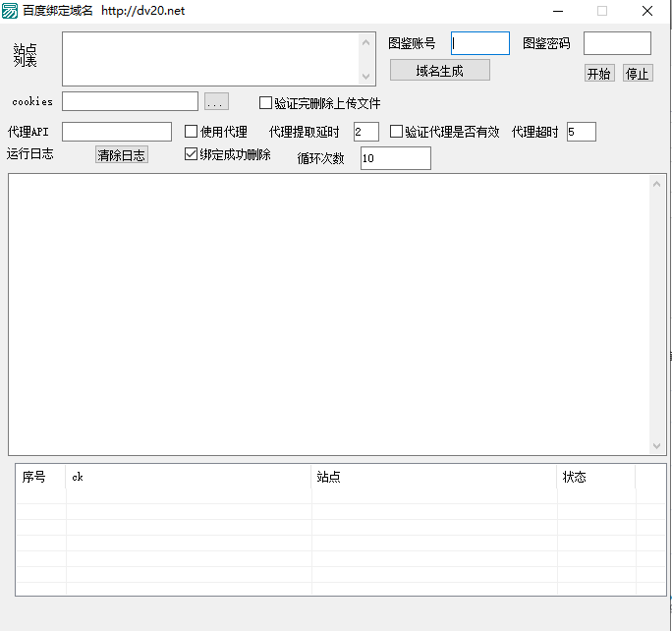
Task: Click the cookies input field
Action: (x=130, y=101)
